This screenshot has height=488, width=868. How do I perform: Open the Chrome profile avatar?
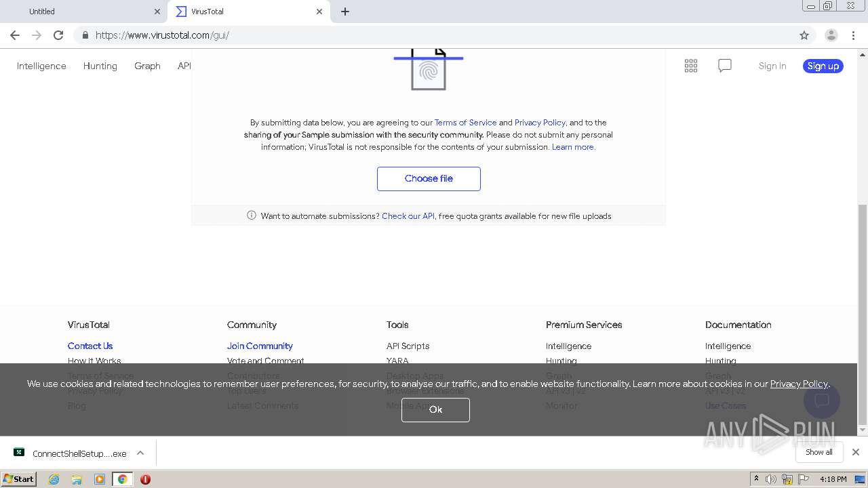tap(831, 35)
